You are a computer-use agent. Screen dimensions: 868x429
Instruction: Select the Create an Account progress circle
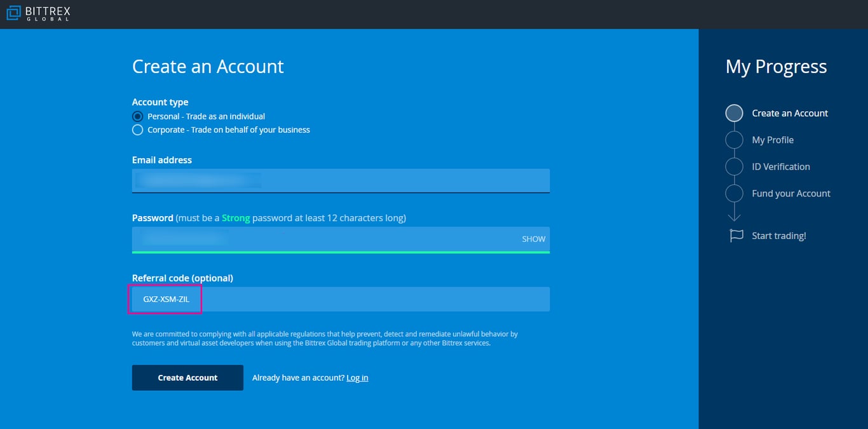coord(734,112)
